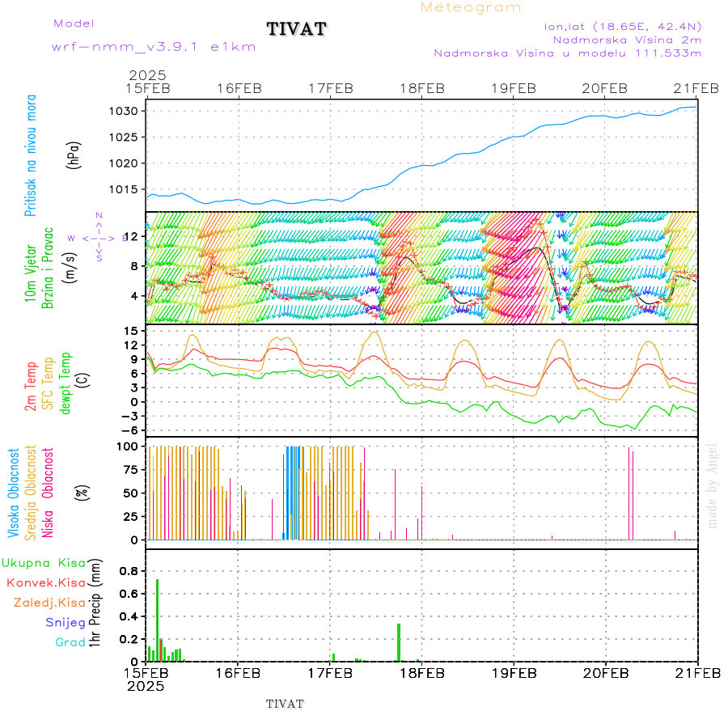The height and width of the screenshot is (728, 728).
Task: Click the −6 tick on the temperature axis
Action: (x=130, y=430)
